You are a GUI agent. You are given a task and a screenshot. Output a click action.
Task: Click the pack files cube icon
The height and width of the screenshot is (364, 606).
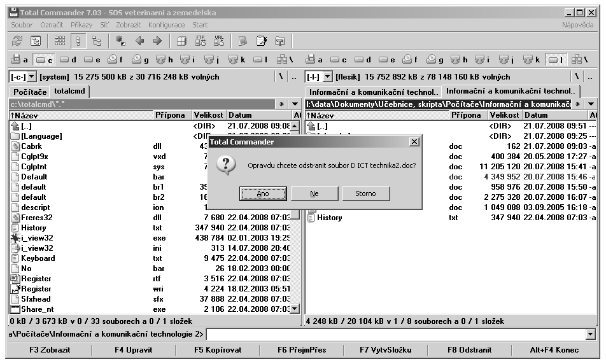[181, 41]
